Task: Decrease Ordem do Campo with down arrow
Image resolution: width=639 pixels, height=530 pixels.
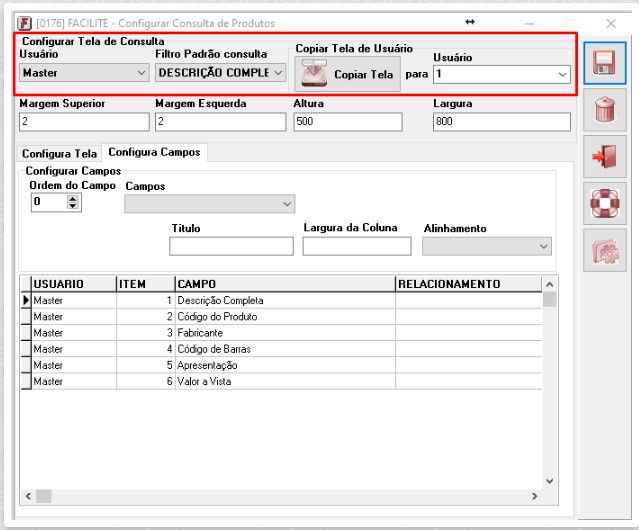Action: pos(73,206)
